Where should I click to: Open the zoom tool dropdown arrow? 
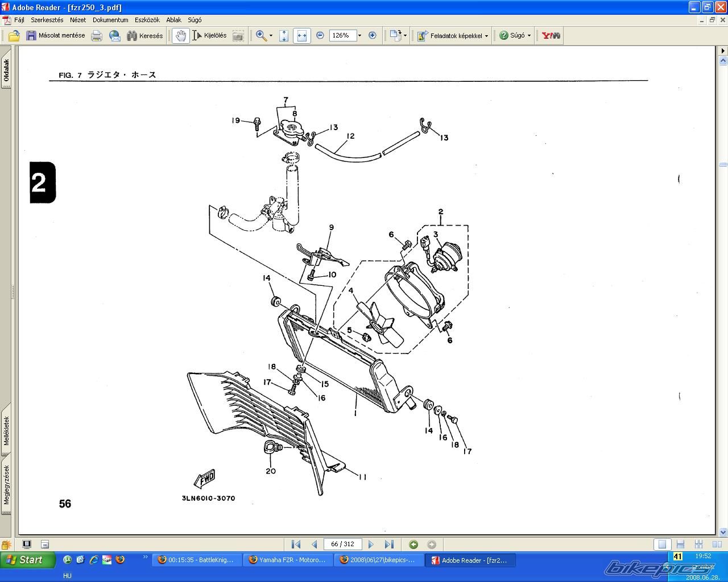pos(271,36)
